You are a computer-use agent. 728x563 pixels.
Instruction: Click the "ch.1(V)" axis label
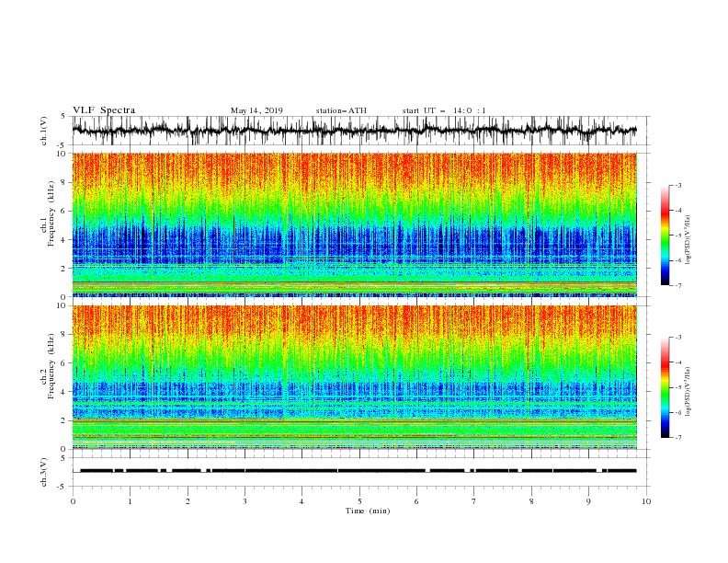point(44,131)
